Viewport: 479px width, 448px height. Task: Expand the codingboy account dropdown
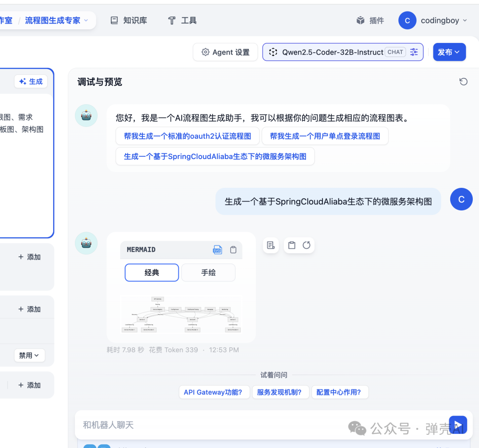coord(465,20)
